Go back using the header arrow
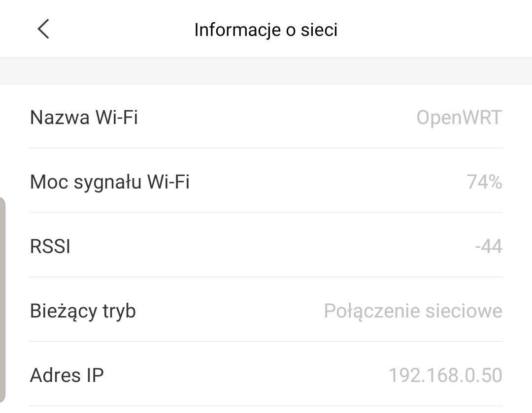532x413 pixels. tap(43, 29)
